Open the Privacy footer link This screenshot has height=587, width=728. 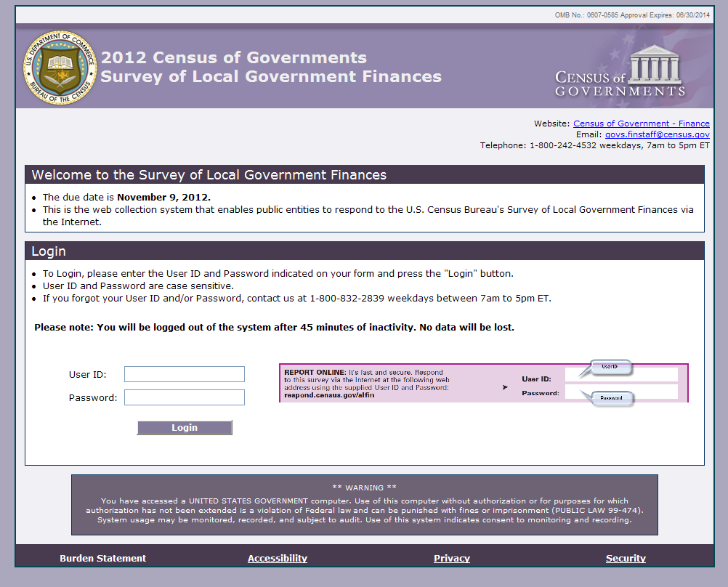point(452,558)
